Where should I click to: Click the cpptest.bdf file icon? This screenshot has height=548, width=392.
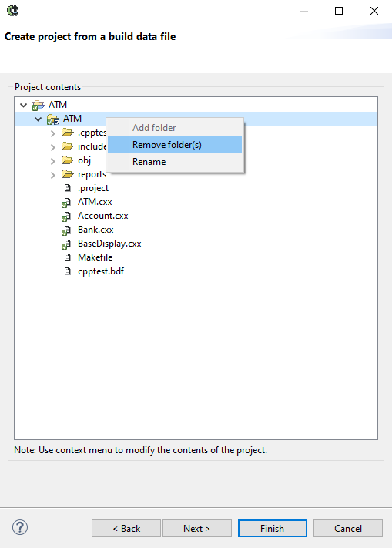pyautogui.click(x=67, y=271)
